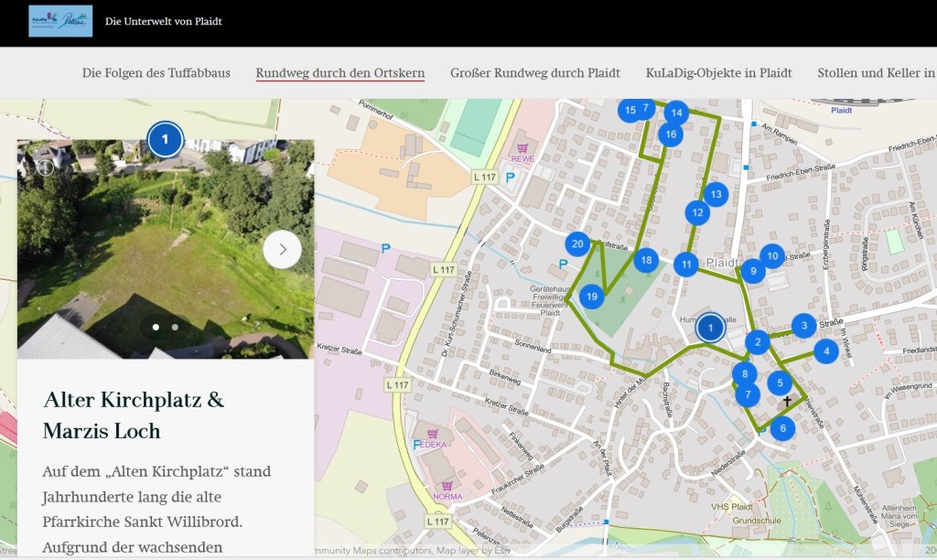Screen dimensions: 937x560
Task: Select map marker 20 on the route
Action: click(576, 244)
